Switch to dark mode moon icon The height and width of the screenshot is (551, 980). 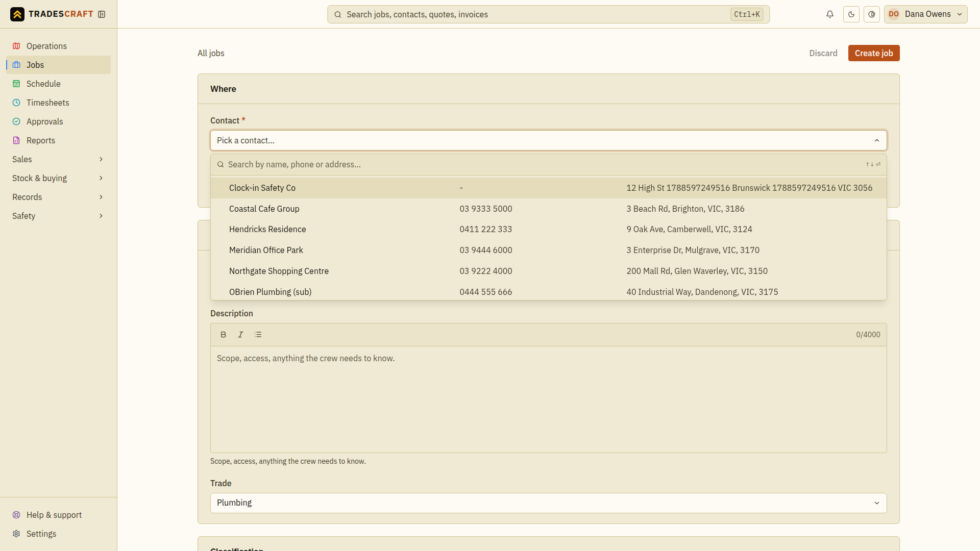click(851, 14)
